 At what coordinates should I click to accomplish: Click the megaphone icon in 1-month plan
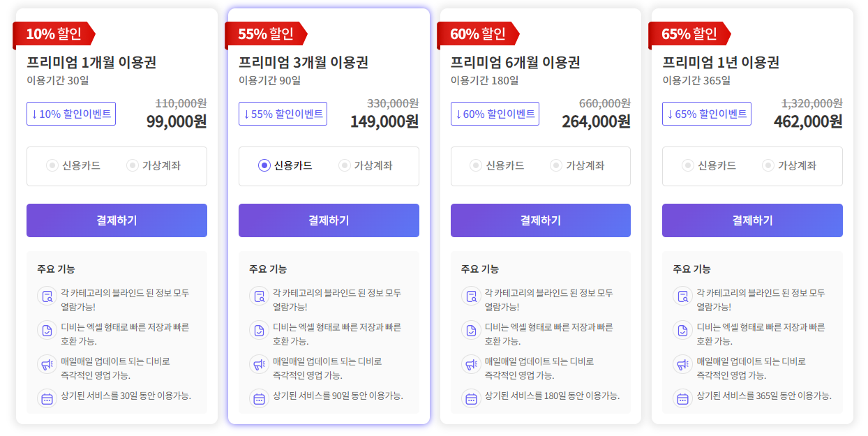(x=47, y=364)
